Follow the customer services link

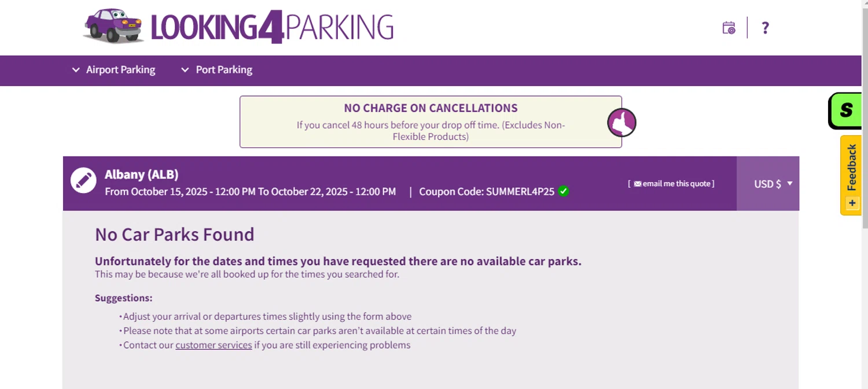(x=214, y=345)
